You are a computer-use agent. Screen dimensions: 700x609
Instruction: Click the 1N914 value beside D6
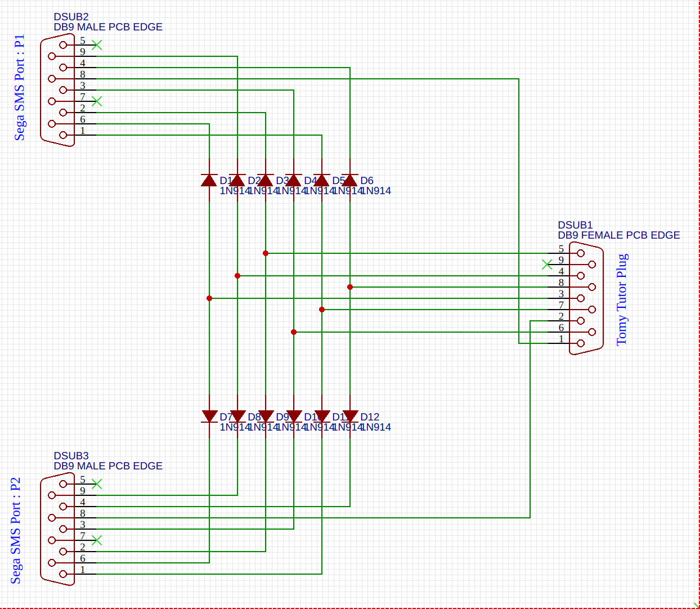pos(376,191)
